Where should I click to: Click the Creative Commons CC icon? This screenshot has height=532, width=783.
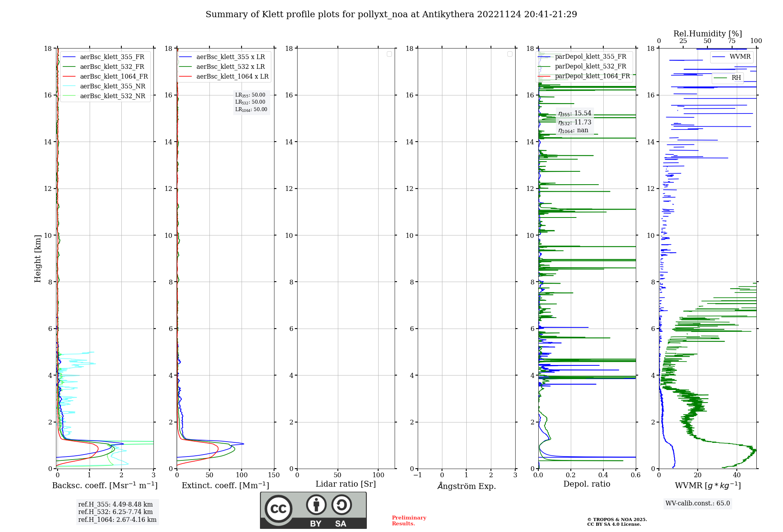coord(278,509)
